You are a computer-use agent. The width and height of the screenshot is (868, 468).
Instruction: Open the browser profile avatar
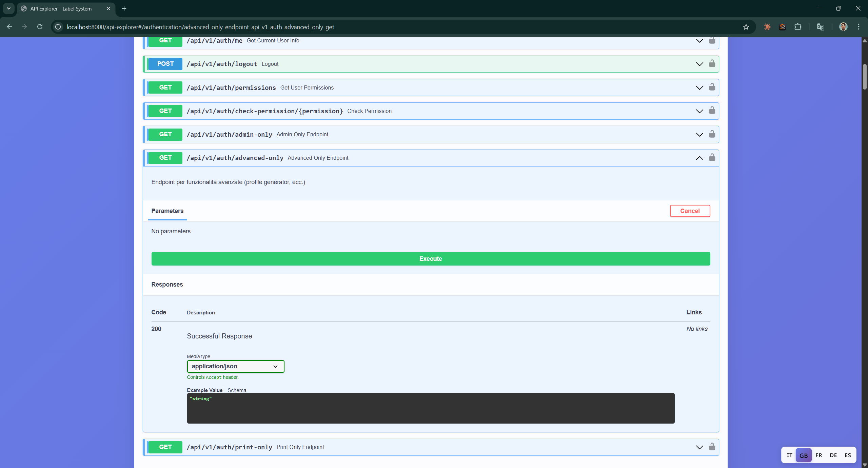pos(843,27)
